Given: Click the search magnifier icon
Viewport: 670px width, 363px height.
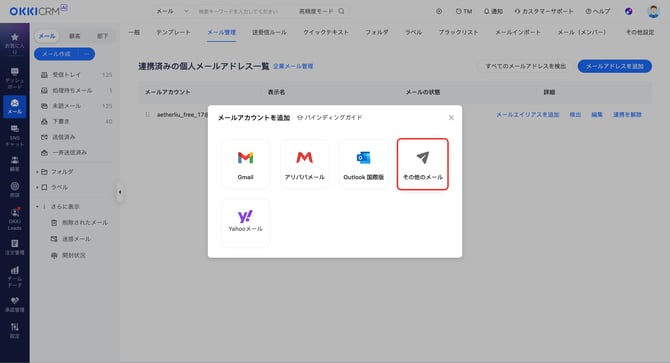Looking at the screenshot, I should [341, 11].
